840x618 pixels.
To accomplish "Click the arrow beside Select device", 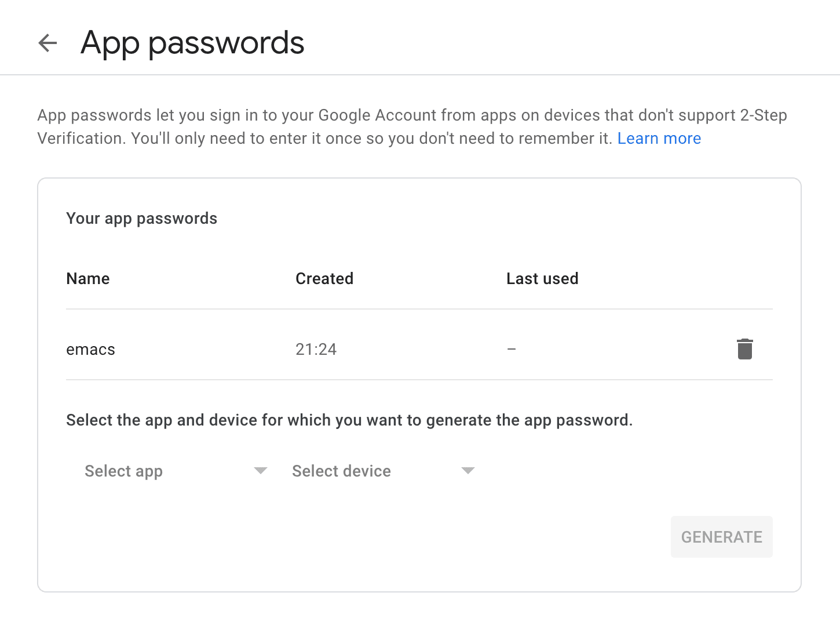I will [468, 471].
